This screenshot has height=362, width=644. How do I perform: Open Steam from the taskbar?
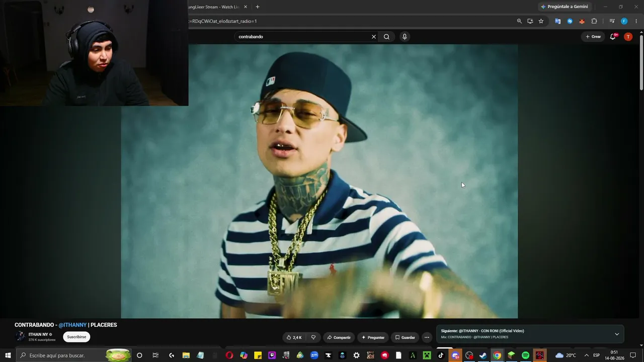click(x=483, y=355)
